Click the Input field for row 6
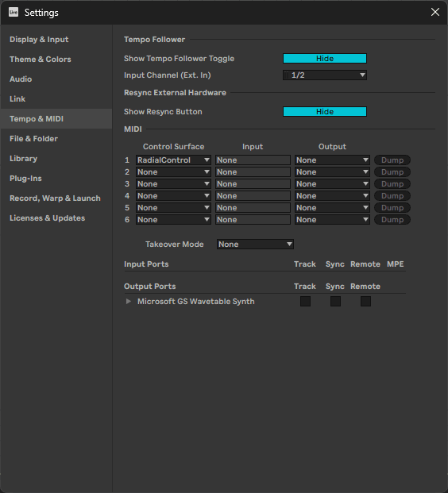448x493 pixels. coord(253,220)
